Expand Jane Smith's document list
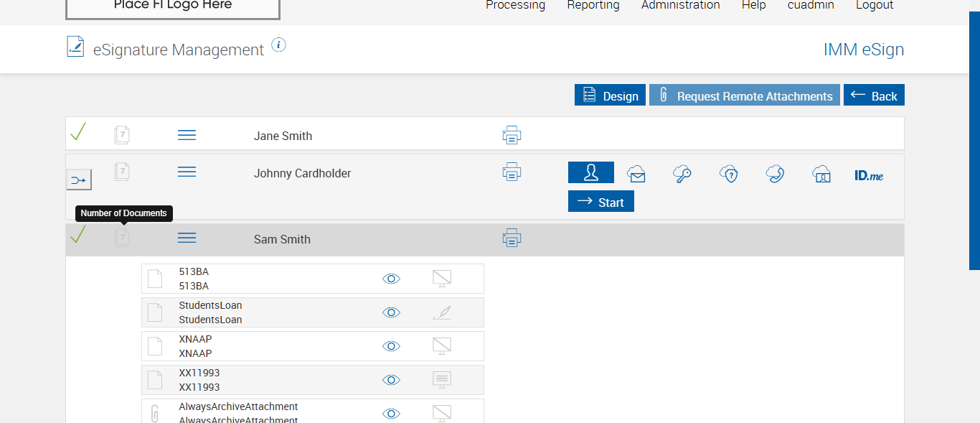 coord(187,135)
